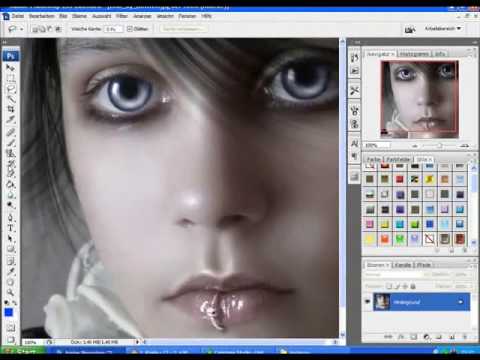Open the status bar document info arrow
This screenshot has height=360, width=480.
[x=137, y=342]
